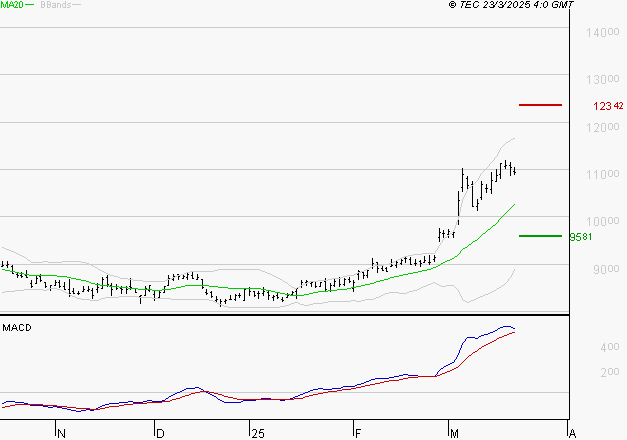Click the green support level line
Image resolution: width=627 pixels, height=440 pixels.
(x=540, y=236)
